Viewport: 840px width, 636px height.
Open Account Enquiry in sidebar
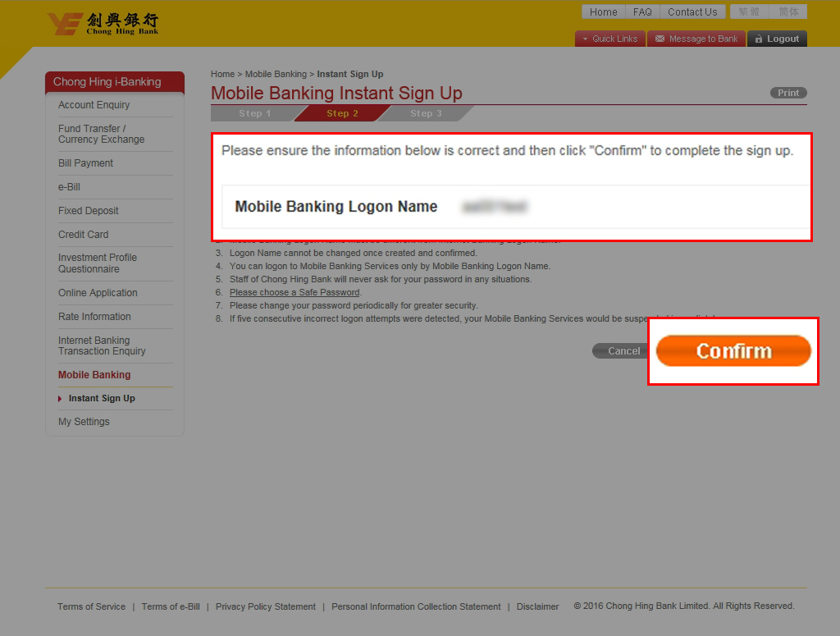click(x=94, y=105)
